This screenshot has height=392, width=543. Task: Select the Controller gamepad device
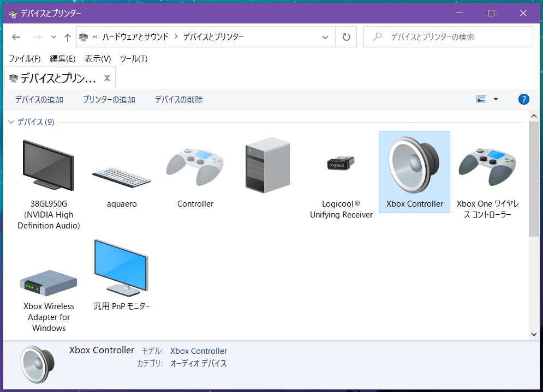click(x=195, y=166)
